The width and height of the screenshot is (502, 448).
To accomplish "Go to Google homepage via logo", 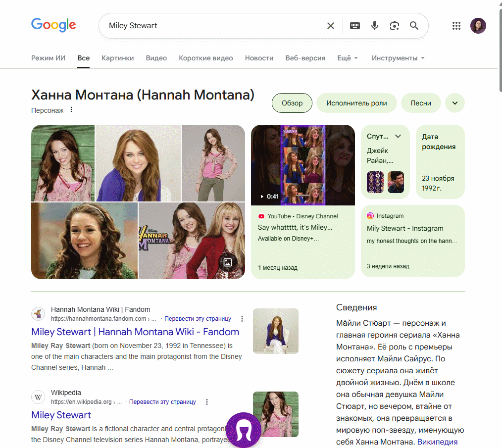I will [x=53, y=25].
